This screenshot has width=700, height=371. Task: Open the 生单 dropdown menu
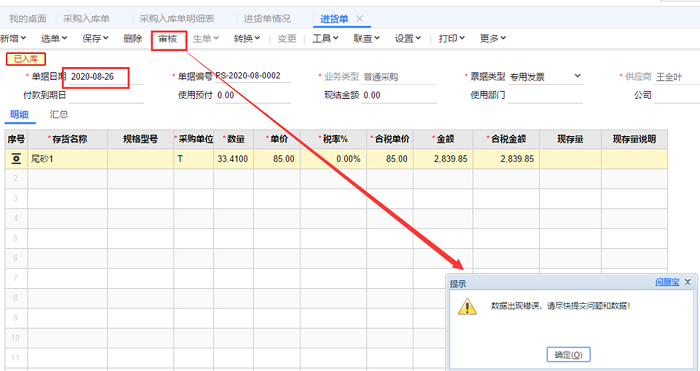tap(205, 39)
